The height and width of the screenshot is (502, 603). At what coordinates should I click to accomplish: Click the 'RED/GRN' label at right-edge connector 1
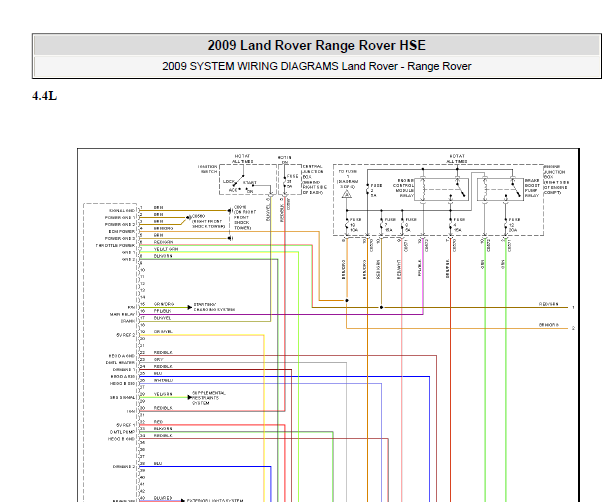coord(548,304)
